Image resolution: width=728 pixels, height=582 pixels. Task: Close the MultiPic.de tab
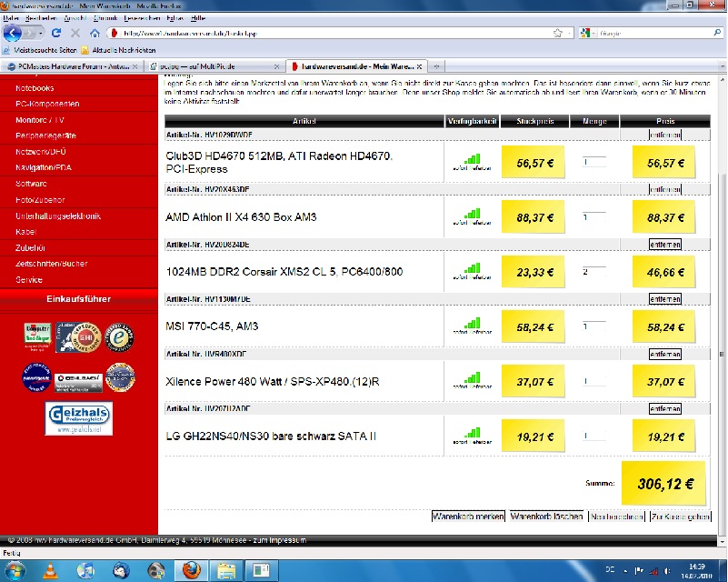(276, 66)
